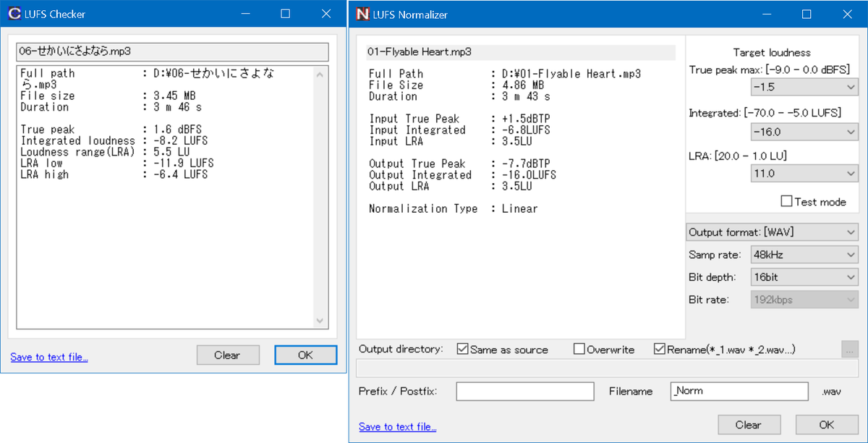Screen dimensions: 868x443
Task: Click OK button in LUFS Normalizer
Action: click(x=827, y=425)
